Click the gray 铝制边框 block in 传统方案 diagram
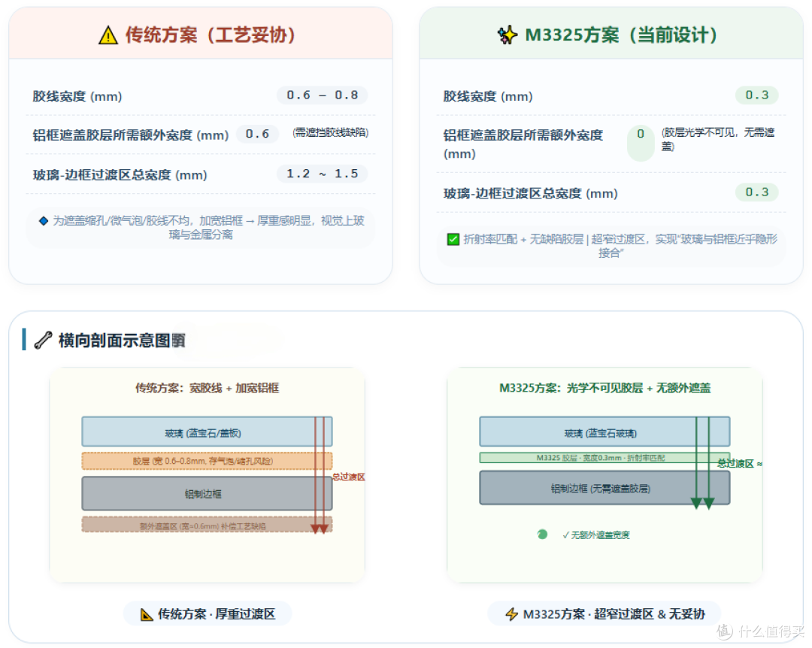 (207, 494)
